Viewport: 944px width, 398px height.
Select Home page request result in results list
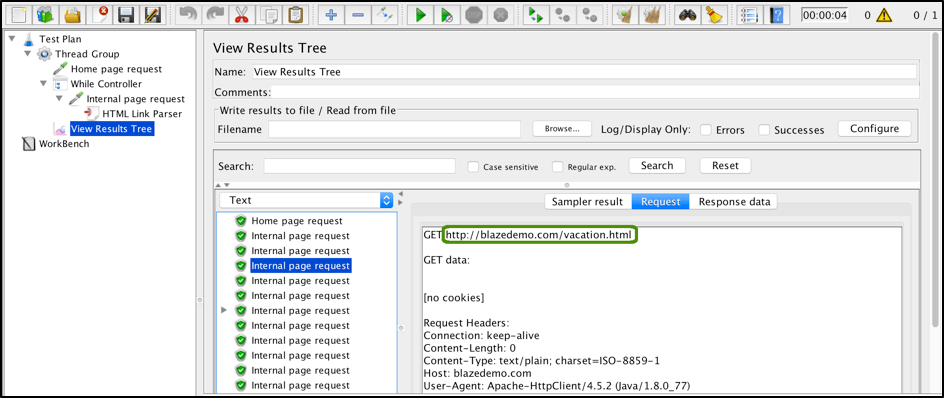297,221
